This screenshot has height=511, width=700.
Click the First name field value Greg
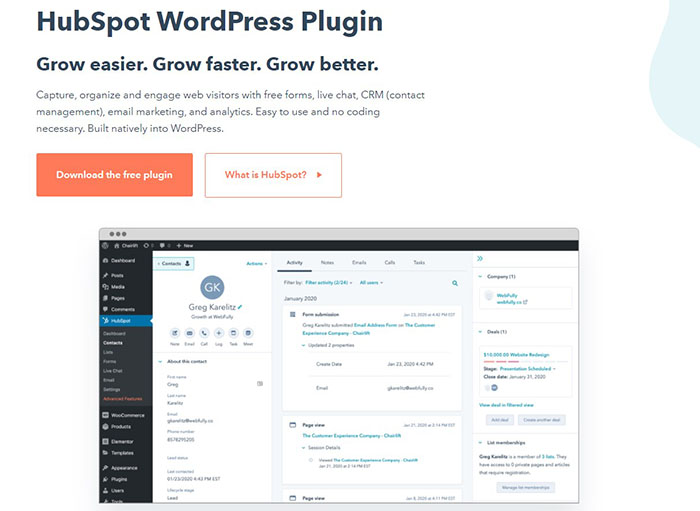coord(173,384)
